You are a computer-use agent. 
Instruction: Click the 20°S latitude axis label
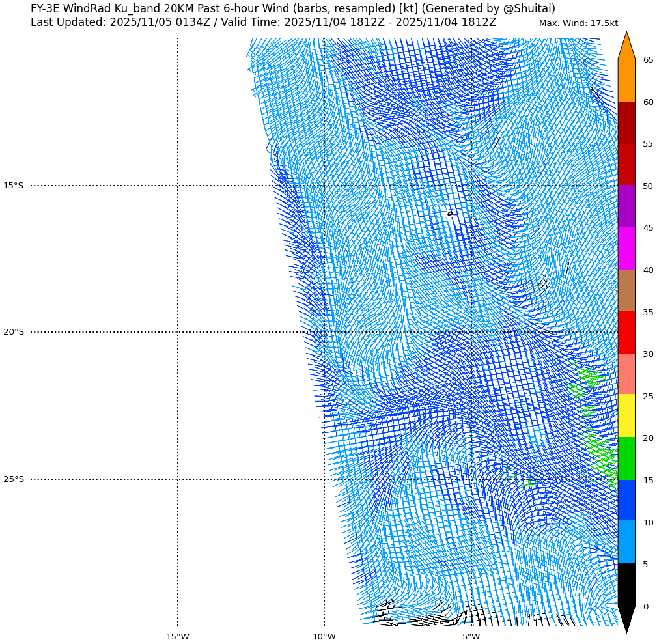click(x=14, y=332)
